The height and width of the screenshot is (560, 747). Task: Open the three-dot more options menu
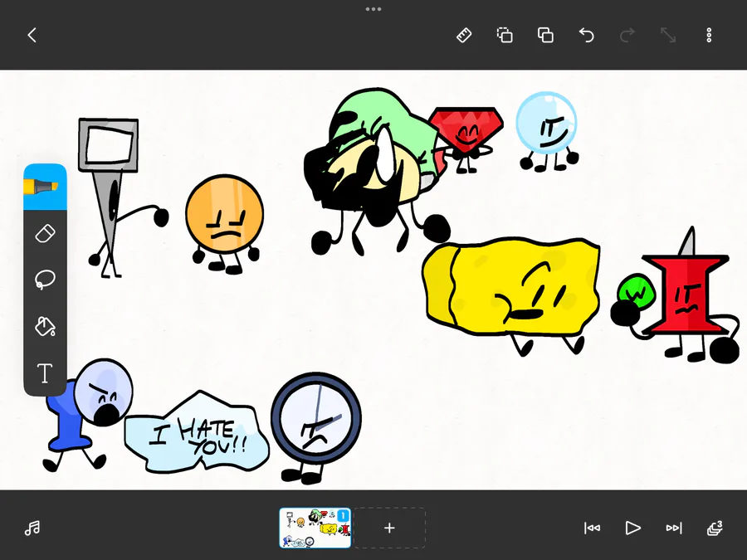(x=709, y=35)
